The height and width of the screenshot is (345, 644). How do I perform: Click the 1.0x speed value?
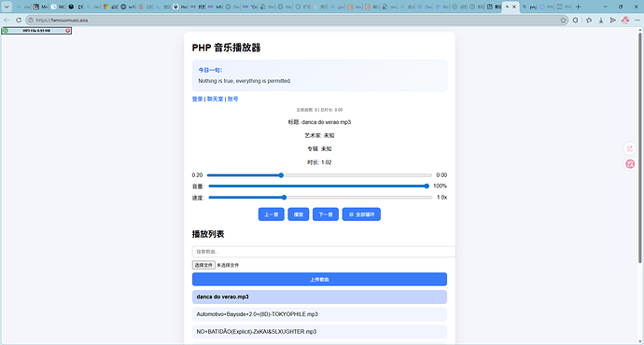click(x=441, y=198)
